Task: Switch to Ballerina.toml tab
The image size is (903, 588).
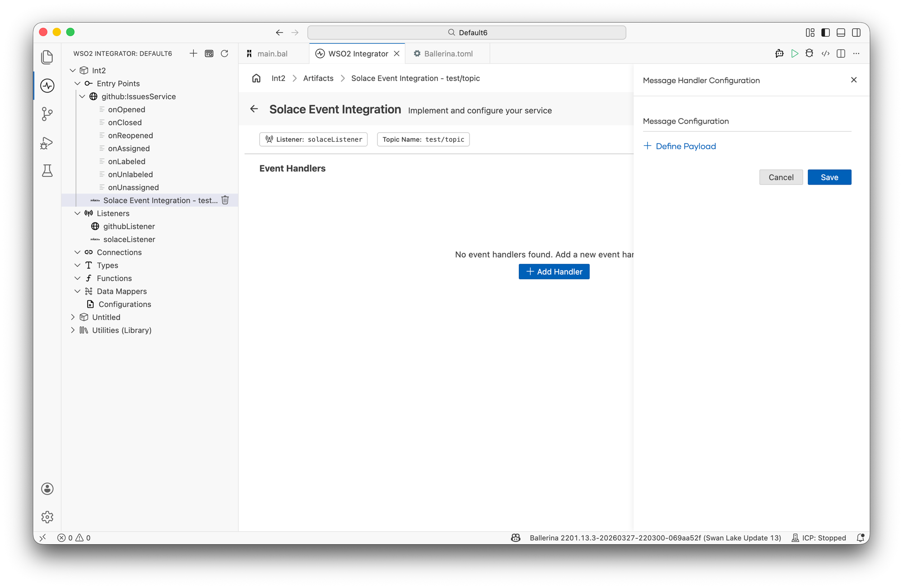Action: [x=448, y=53]
